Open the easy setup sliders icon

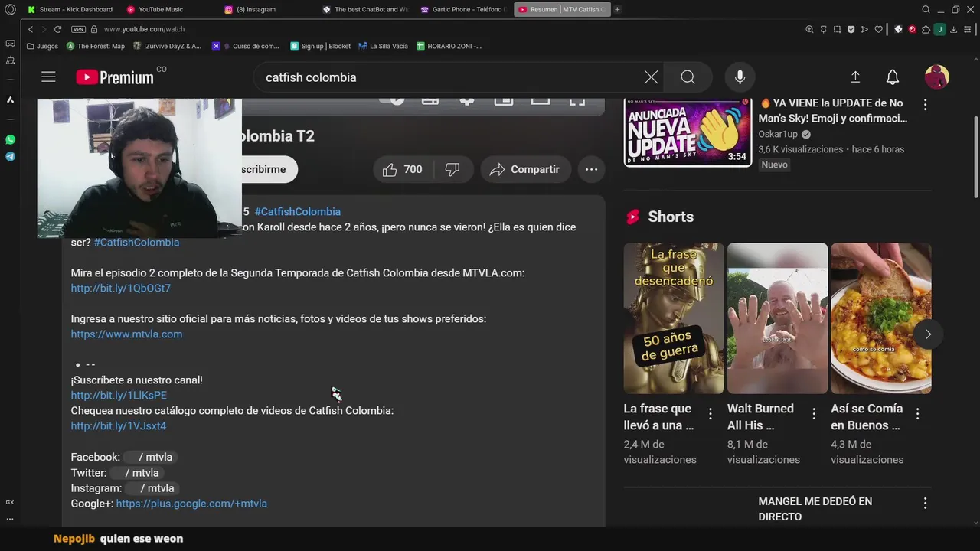(x=967, y=29)
